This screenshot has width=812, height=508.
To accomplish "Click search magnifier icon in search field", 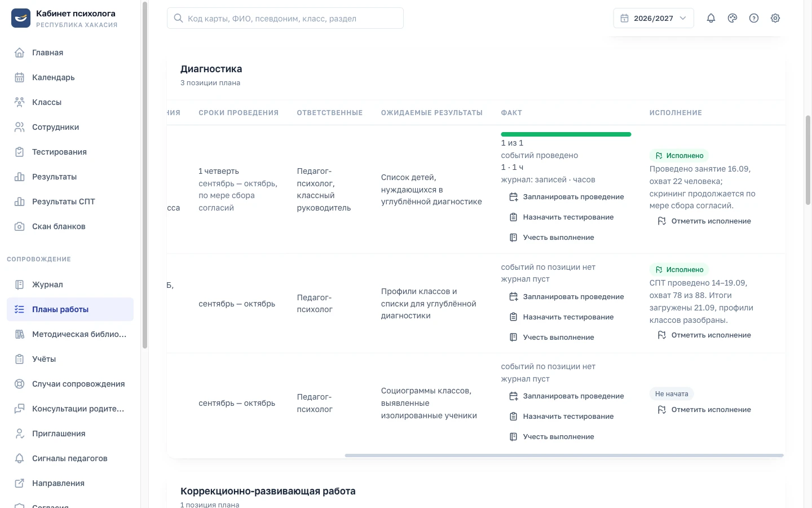I will [x=178, y=18].
